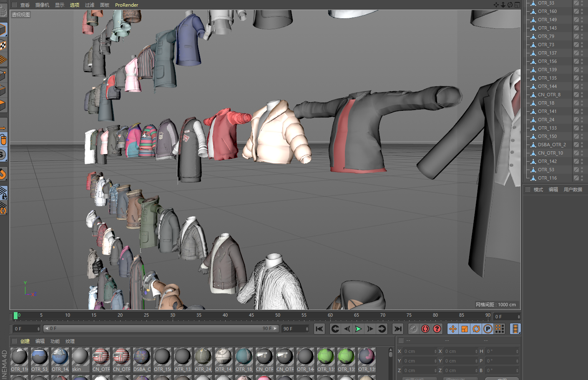Select the checkered texture mode icon
588x380 pixels.
click(x=3, y=45)
